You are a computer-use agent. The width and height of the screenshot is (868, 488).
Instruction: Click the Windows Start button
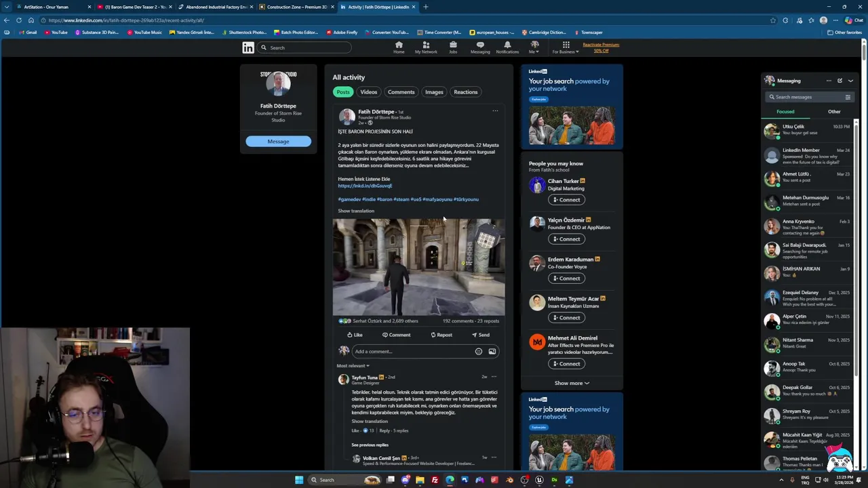(299, 480)
